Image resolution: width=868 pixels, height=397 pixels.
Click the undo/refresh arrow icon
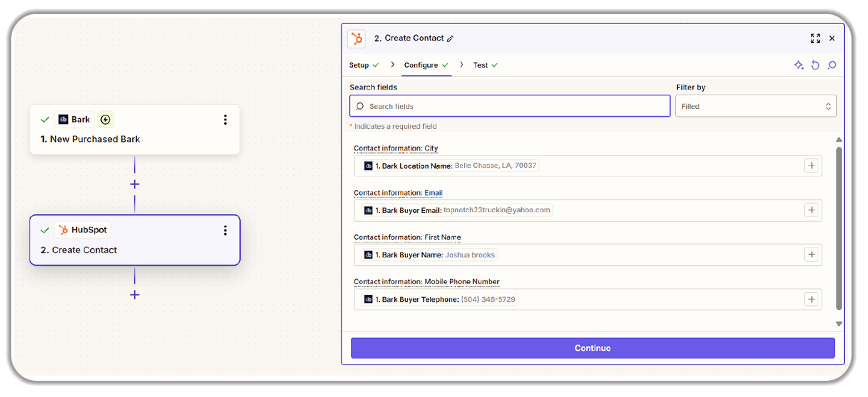coord(816,65)
